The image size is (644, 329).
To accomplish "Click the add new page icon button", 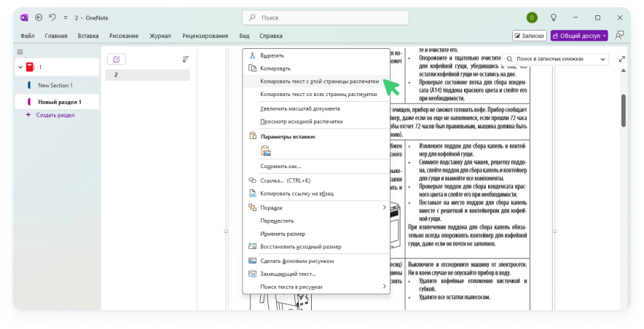I will 117,60.
